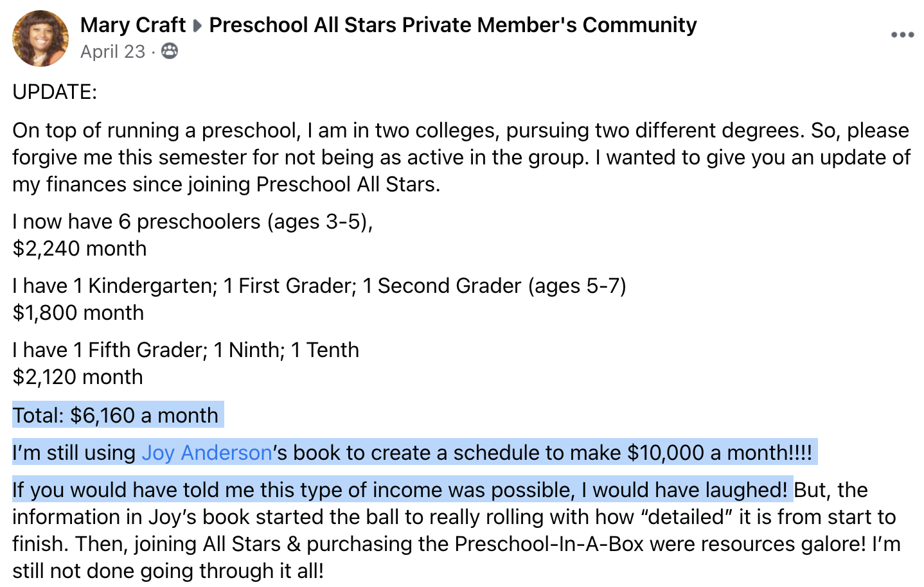Click the UPDATE: heading text
Screen dimensions: 924x587
tap(55, 92)
